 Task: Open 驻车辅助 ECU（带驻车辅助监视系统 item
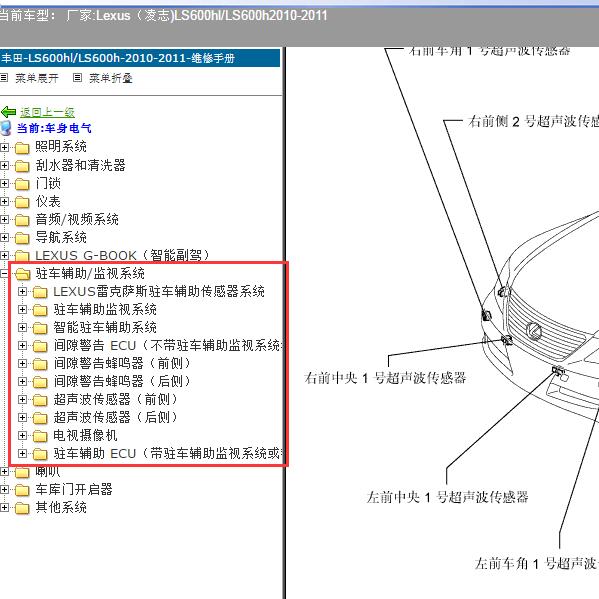point(168,453)
